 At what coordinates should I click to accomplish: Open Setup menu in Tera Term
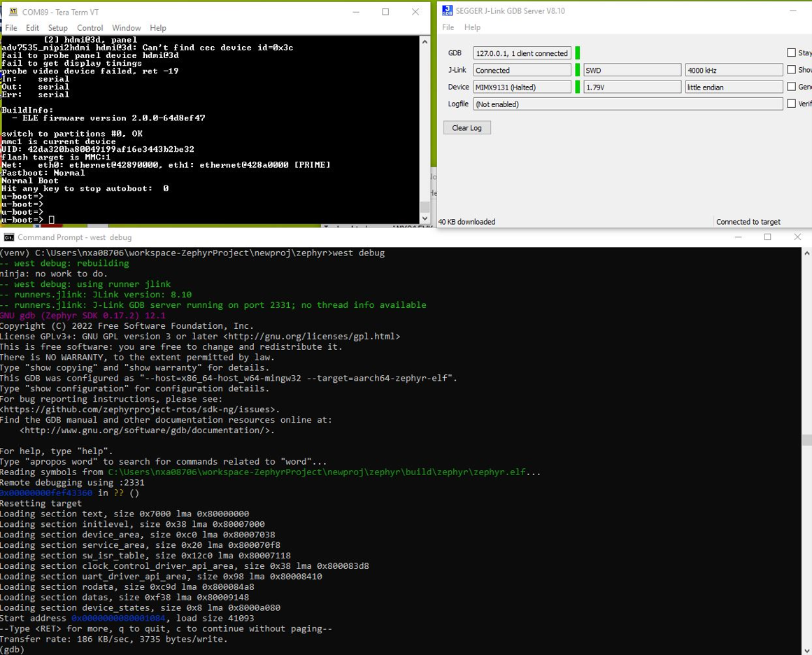coord(57,28)
